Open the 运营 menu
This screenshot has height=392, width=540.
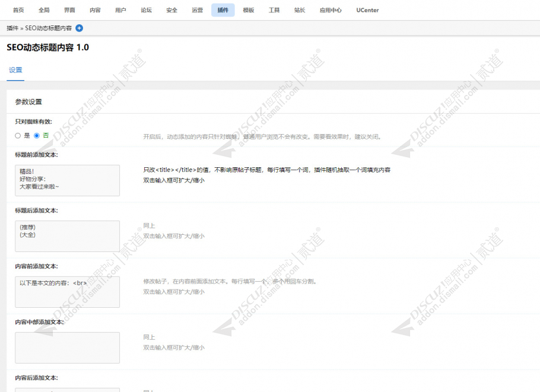(198, 10)
